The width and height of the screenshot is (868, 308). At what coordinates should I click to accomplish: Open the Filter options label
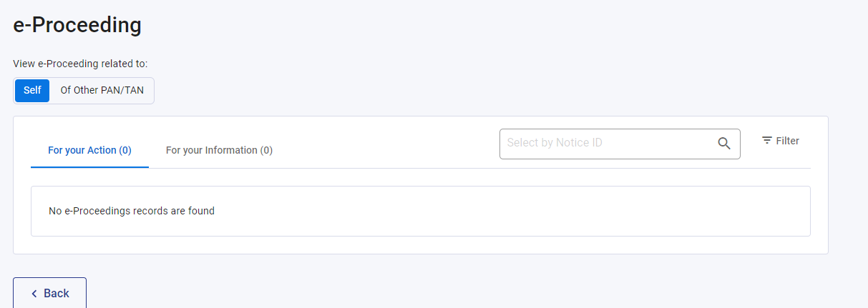[787, 141]
